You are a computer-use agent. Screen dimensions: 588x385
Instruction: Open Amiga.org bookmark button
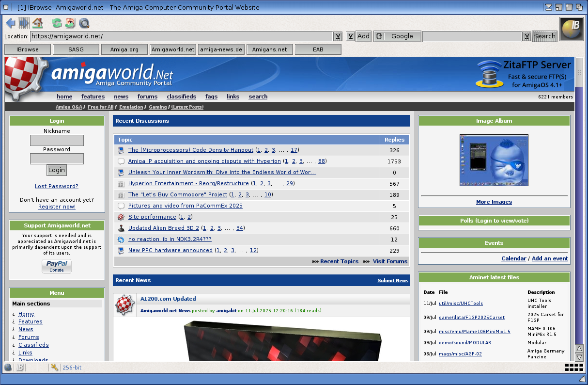124,49
